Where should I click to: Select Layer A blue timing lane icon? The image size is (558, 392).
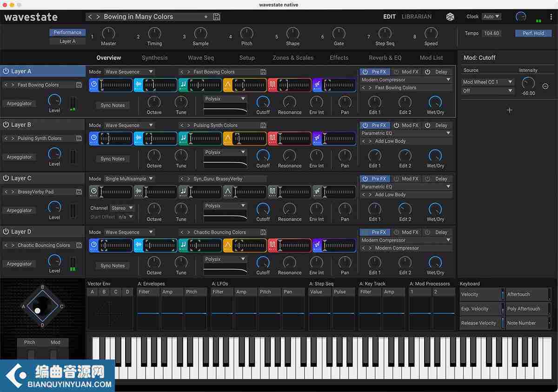pyautogui.click(x=94, y=85)
